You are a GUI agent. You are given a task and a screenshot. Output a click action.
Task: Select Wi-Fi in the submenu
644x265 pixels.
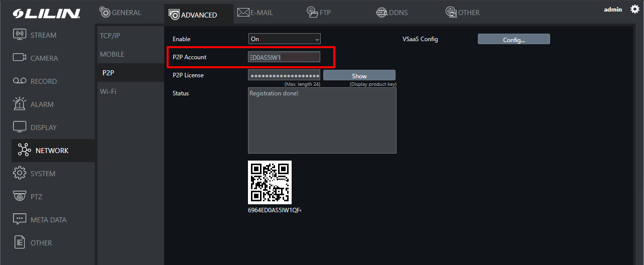point(108,91)
